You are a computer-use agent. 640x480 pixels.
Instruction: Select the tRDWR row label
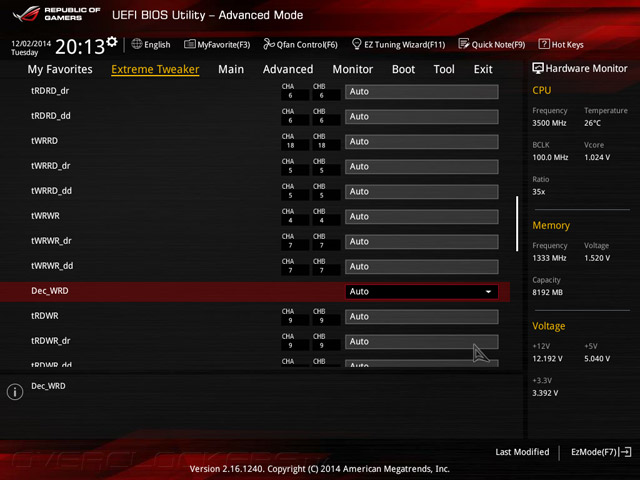click(x=45, y=316)
